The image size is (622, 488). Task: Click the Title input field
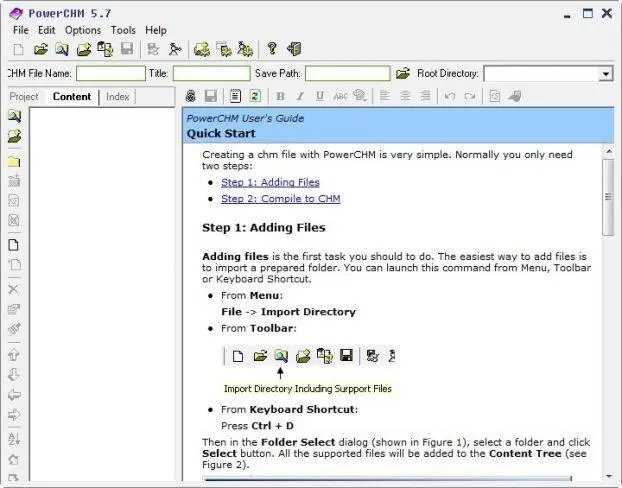pyautogui.click(x=211, y=74)
